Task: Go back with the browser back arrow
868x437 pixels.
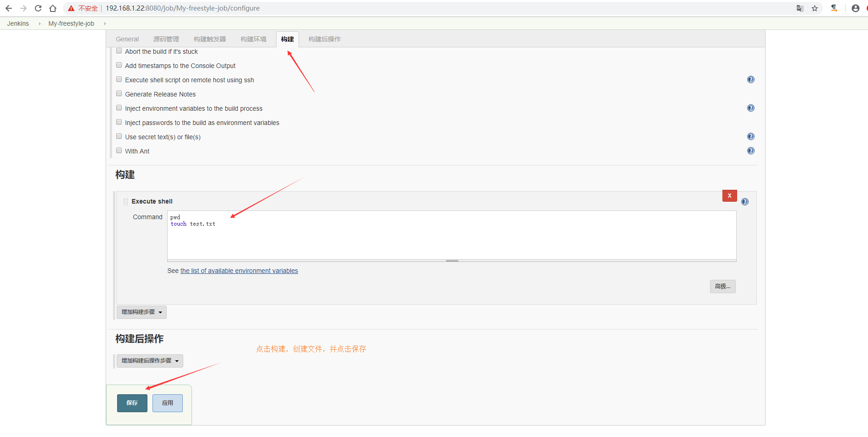Action: [9, 8]
